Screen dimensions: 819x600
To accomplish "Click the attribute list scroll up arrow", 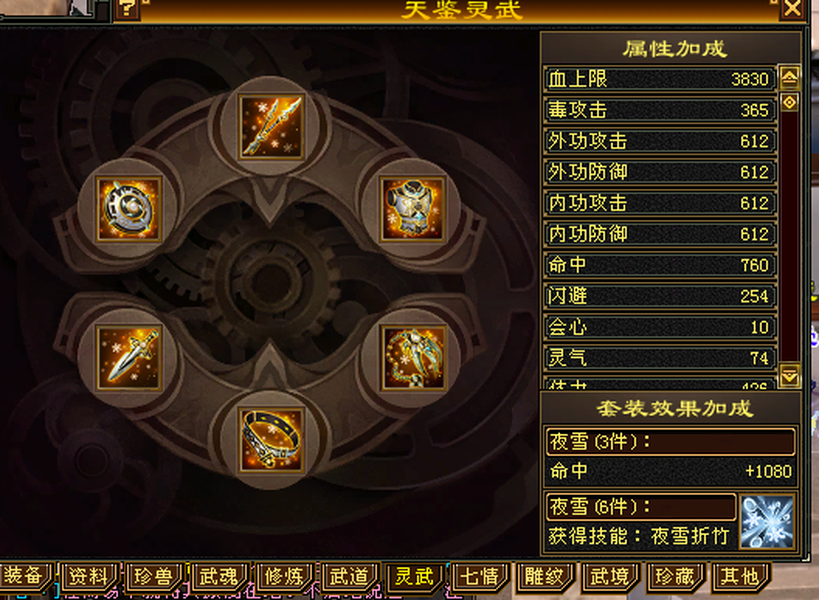I will pos(789,78).
